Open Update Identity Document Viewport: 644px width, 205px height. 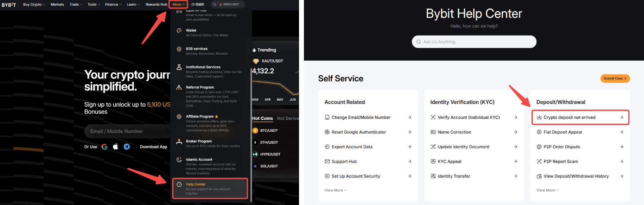tap(474, 147)
